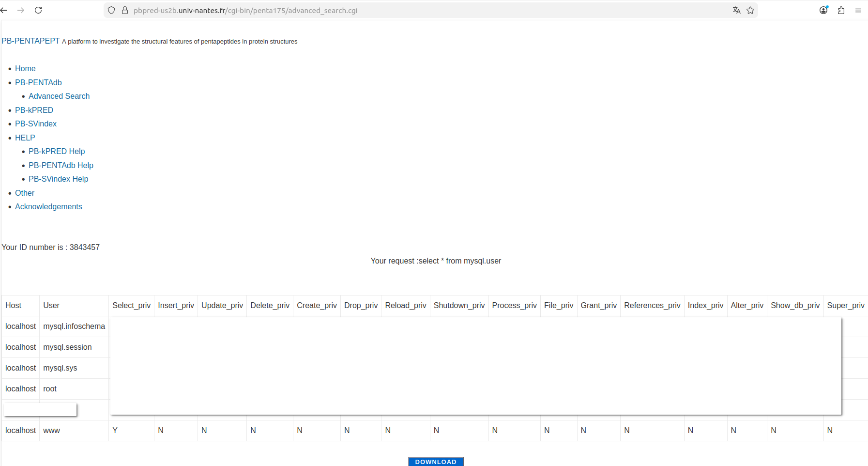
Task: Click the tracking protection shield icon
Action: click(111, 10)
